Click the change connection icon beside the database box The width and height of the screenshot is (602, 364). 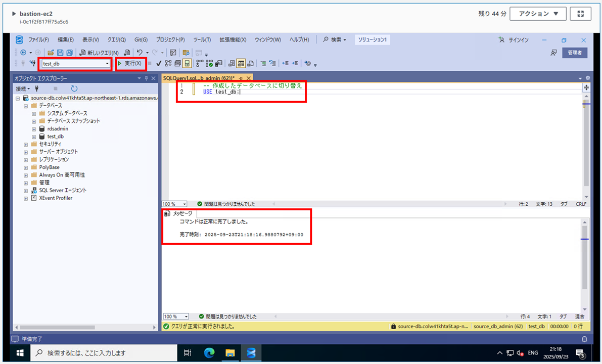coord(33,63)
